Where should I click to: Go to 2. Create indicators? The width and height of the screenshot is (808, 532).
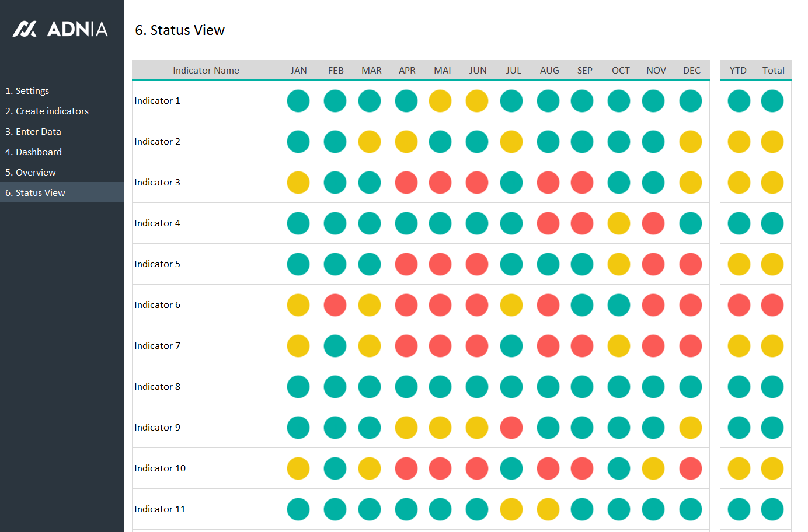click(x=47, y=111)
